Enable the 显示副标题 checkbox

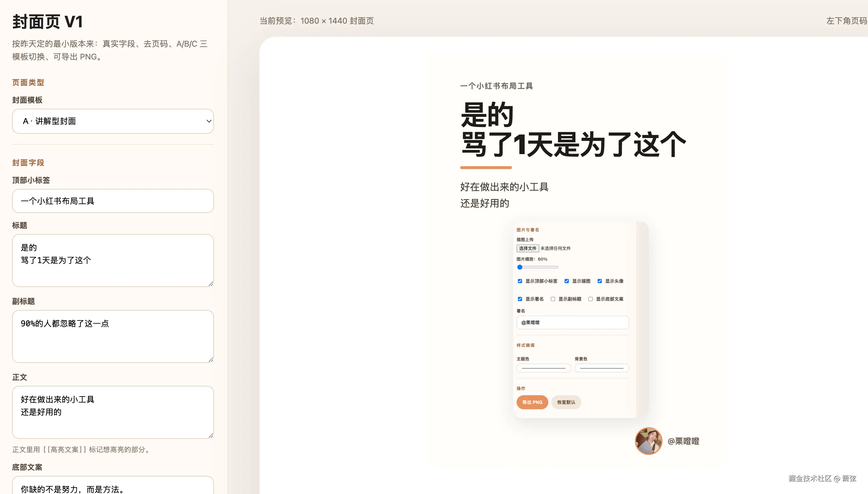(553, 299)
